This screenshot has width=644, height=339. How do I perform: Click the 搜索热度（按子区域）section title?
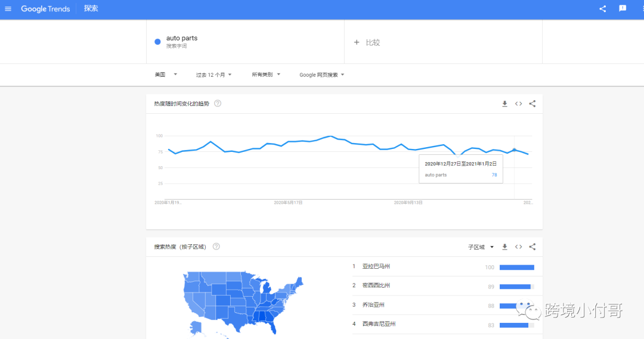tap(180, 247)
